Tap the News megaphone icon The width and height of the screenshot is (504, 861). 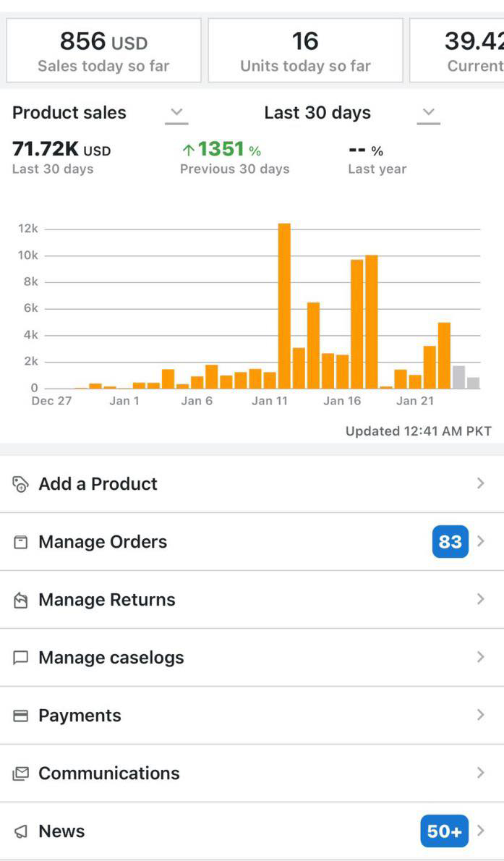(x=21, y=831)
